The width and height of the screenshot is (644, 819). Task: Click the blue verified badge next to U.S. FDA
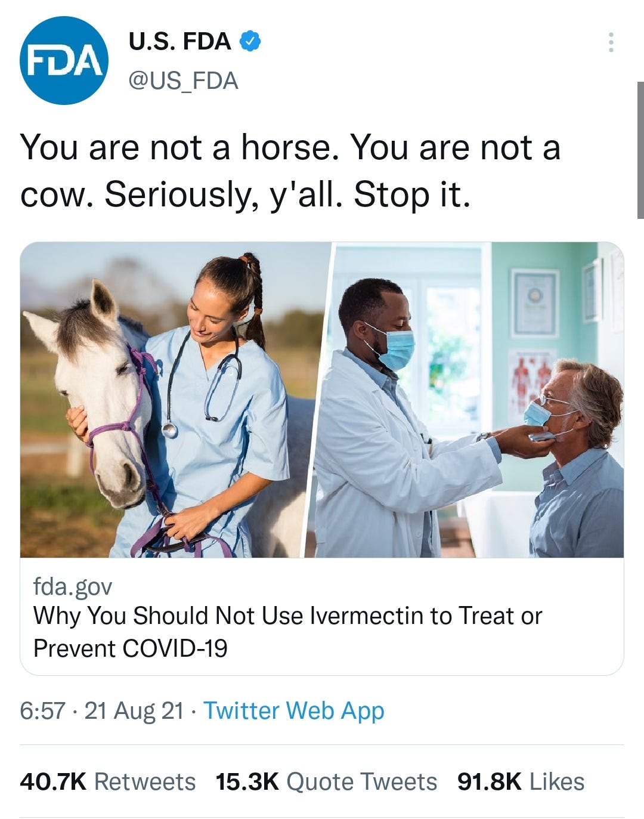(250, 41)
